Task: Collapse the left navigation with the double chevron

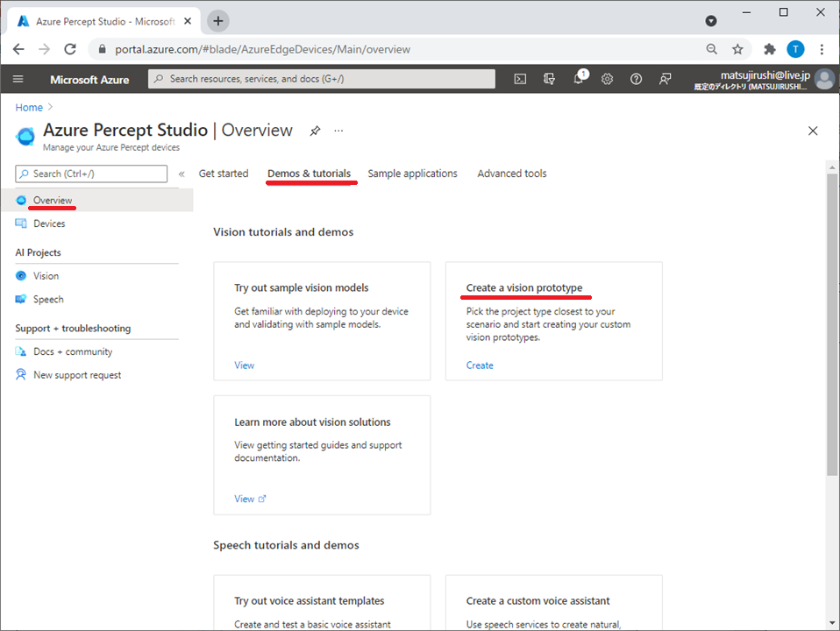Action: click(x=182, y=174)
